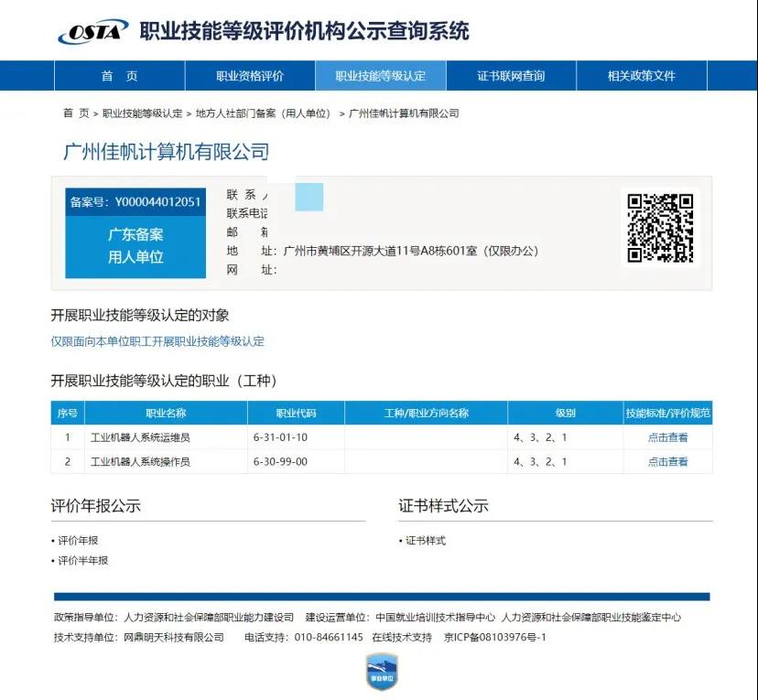View 点击查看 for 工业机器人系统运维员
758x700 pixels.
667,437
